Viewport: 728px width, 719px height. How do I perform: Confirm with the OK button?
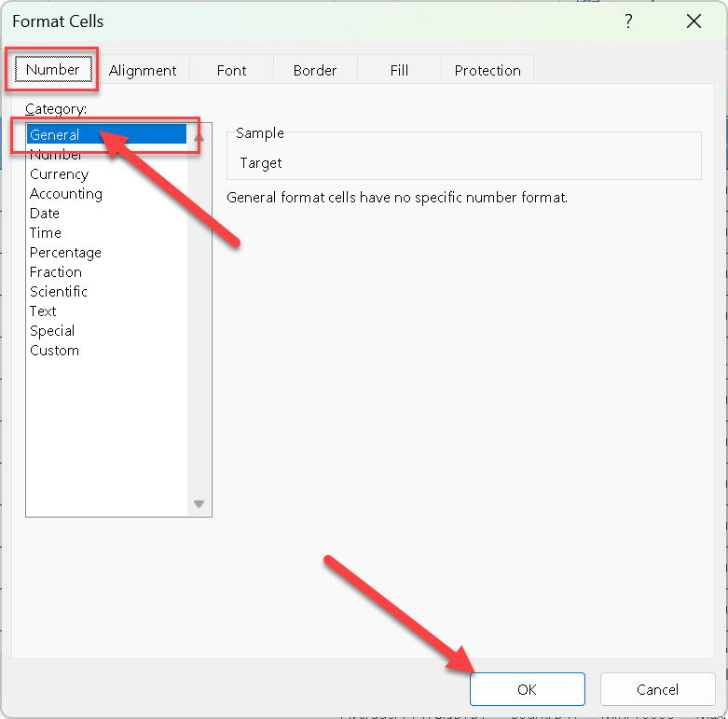[527, 689]
